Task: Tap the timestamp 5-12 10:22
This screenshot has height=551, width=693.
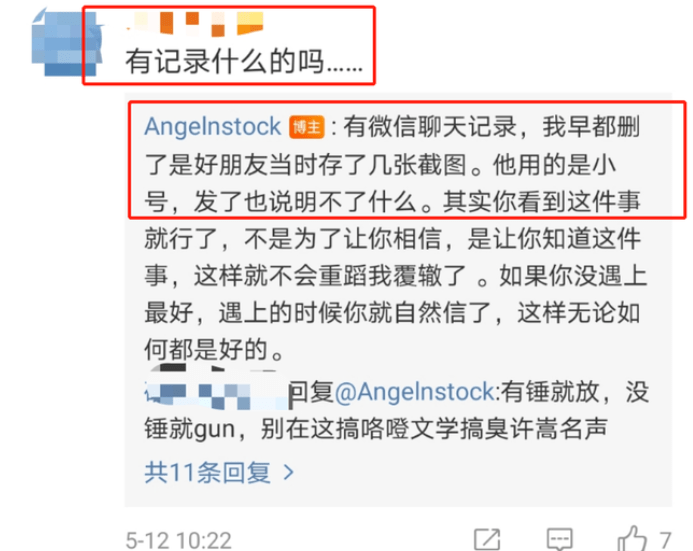Action: coord(179,540)
